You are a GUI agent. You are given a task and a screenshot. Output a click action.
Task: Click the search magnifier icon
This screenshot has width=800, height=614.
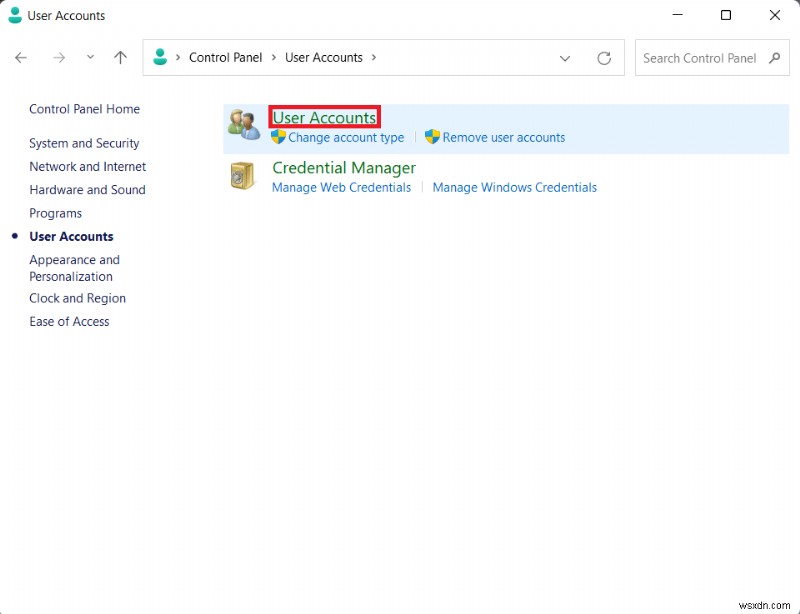[775, 58]
